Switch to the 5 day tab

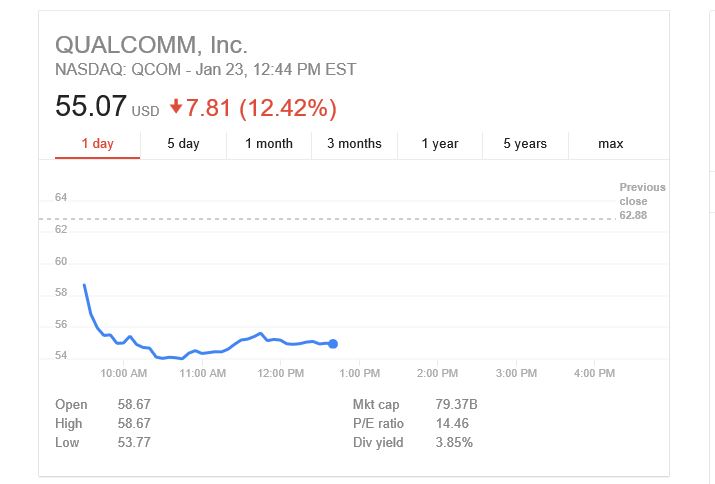click(183, 144)
